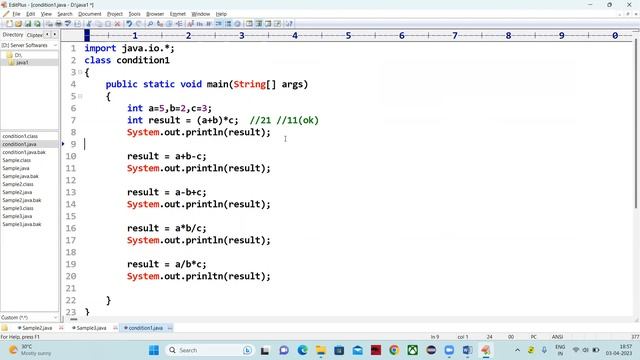Open the Search menu

(64, 14)
